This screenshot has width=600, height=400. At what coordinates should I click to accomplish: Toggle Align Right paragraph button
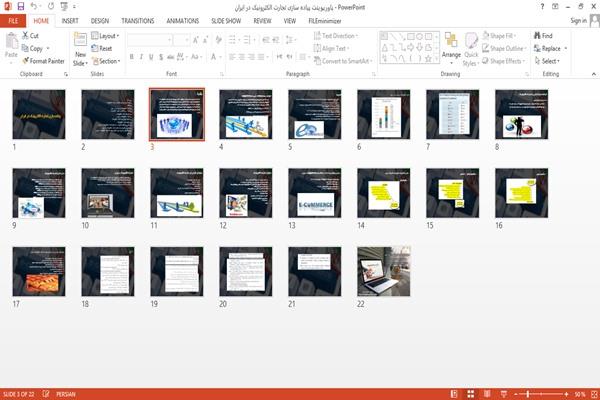pyautogui.click(x=251, y=57)
